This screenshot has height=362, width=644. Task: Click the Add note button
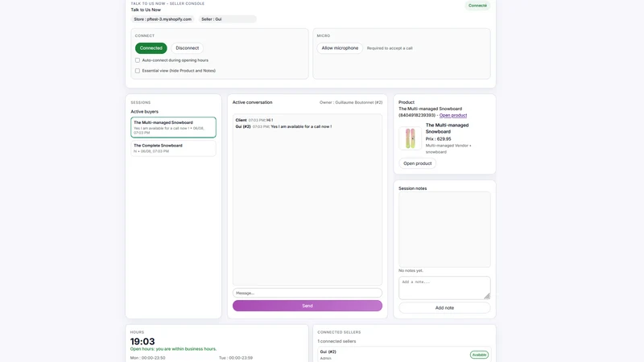click(x=444, y=308)
